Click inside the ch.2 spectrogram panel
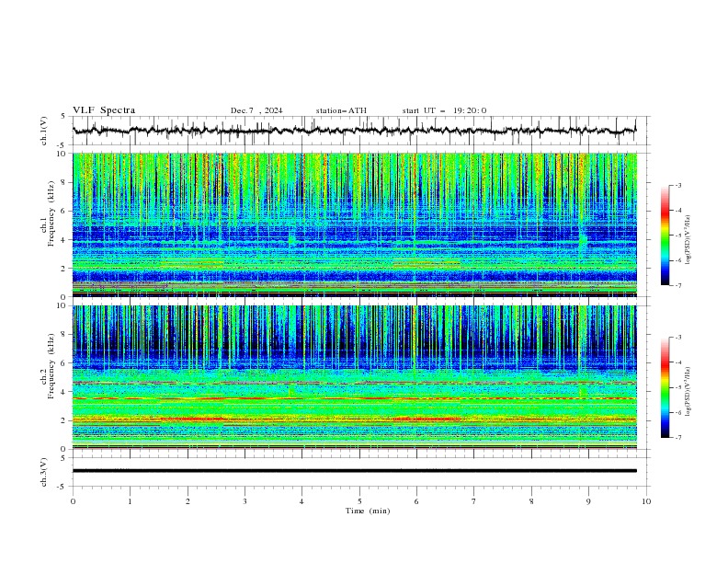The width and height of the screenshot is (728, 563). (x=354, y=377)
